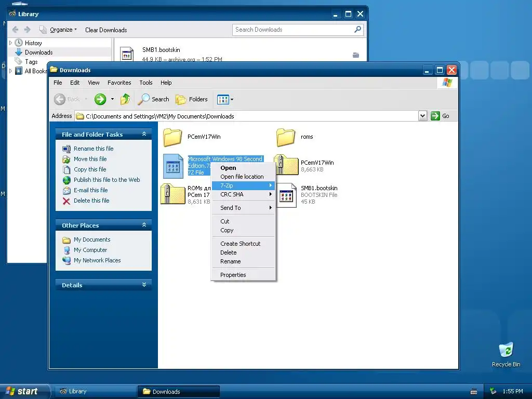Expand History tree in Library window
The width and height of the screenshot is (532, 399).
click(x=10, y=43)
